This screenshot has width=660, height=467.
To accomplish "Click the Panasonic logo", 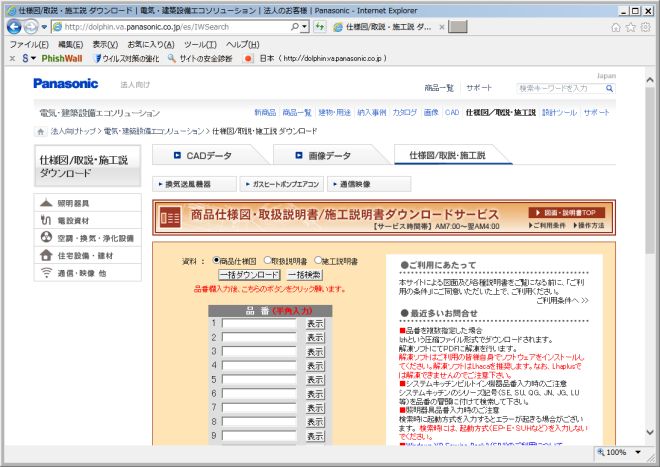I will (x=66, y=84).
